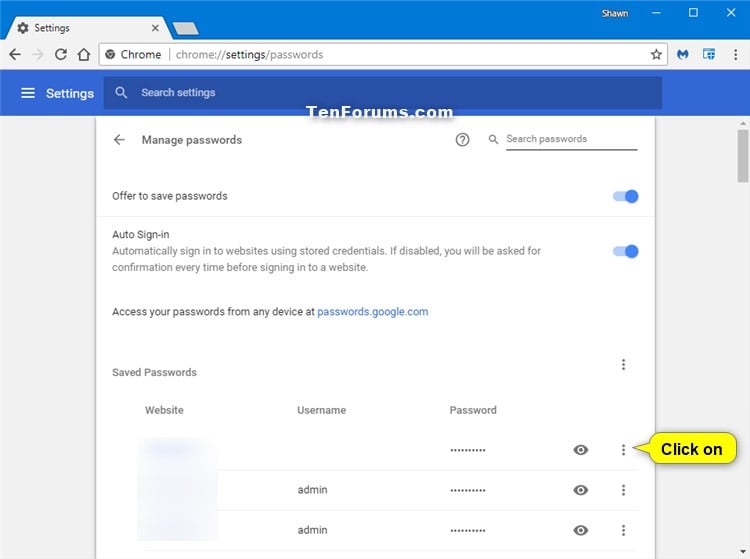Click the scrollbar down arrow

coord(743,552)
